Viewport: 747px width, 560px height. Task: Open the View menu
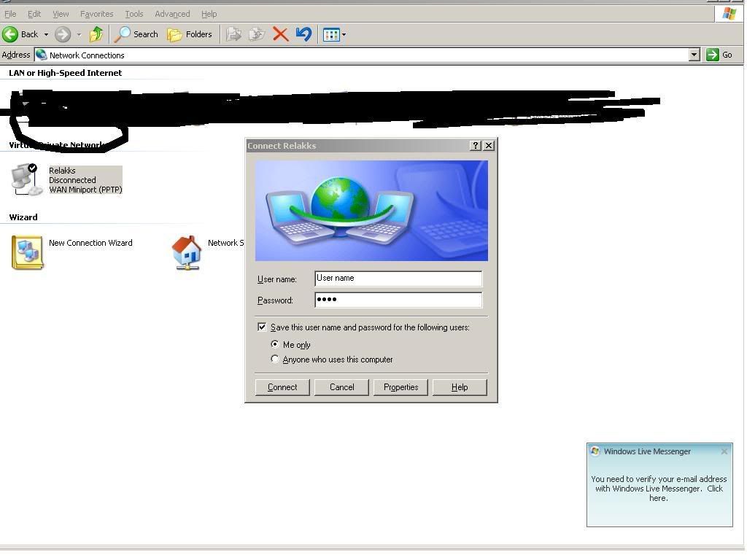(61, 14)
